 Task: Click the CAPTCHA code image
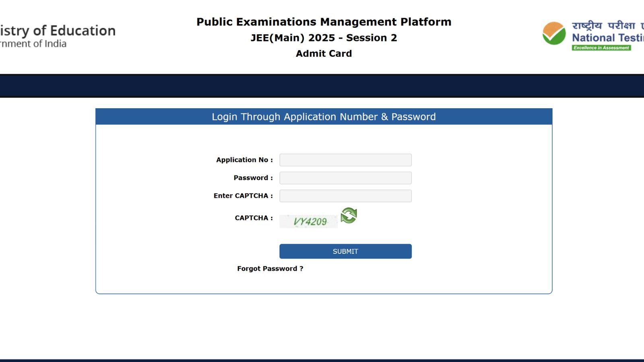[x=309, y=221]
